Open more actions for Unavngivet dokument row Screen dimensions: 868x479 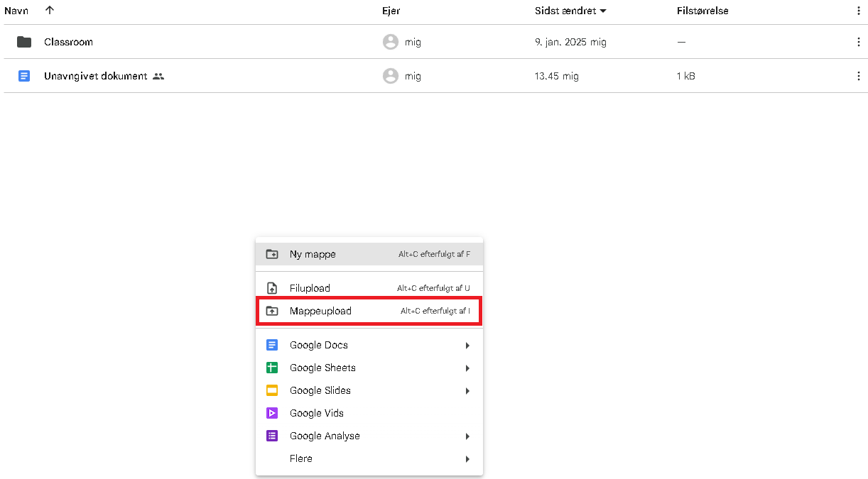click(x=858, y=76)
